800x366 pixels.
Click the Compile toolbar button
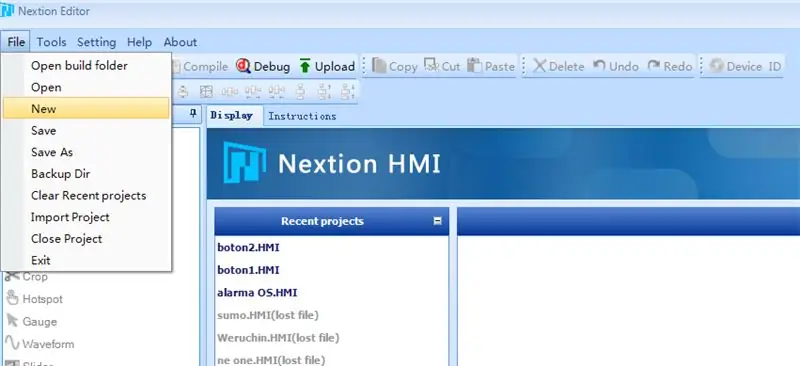tap(200, 66)
